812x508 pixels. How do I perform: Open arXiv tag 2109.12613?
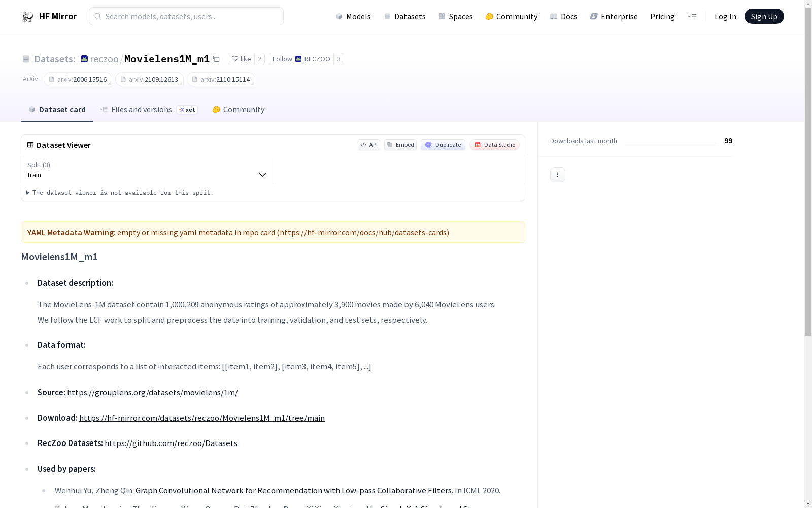tap(149, 79)
